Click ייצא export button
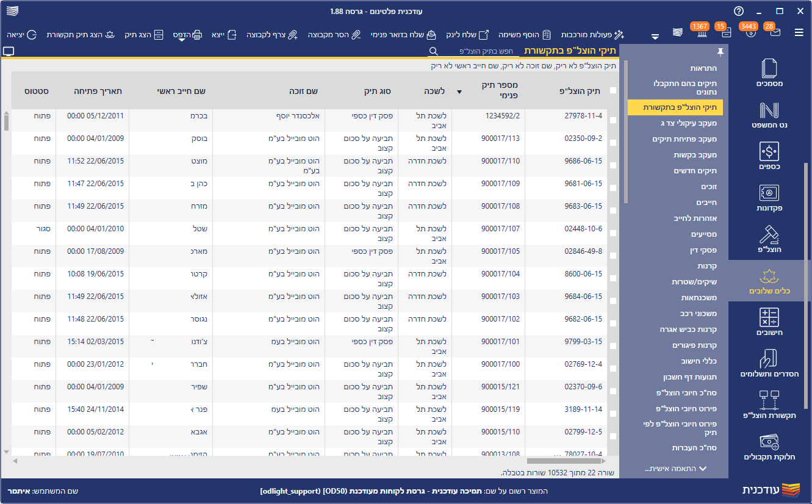 click(224, 35)
